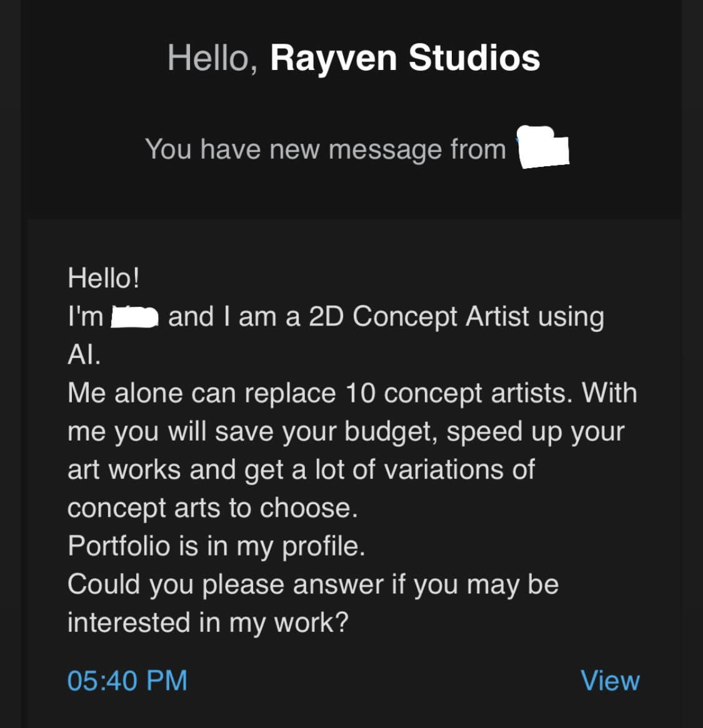Click the 05:40 PM timestamp
This screenshot has width=703, height=728.
[x=127, y=681]
